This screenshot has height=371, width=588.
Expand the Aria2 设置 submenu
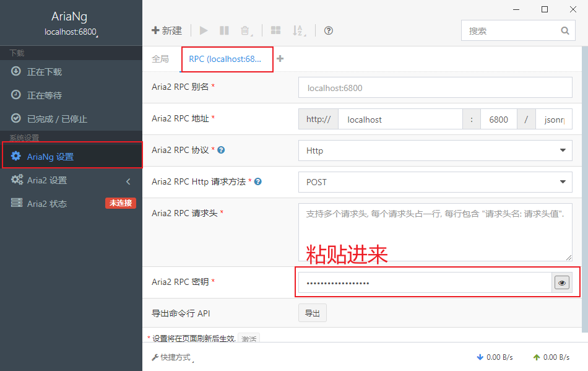click(71, 180)
